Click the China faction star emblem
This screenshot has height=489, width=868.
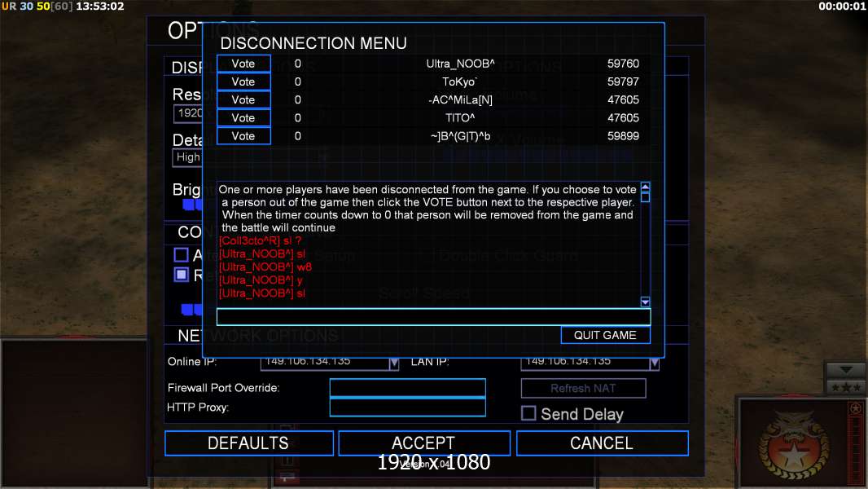point(794,448)
